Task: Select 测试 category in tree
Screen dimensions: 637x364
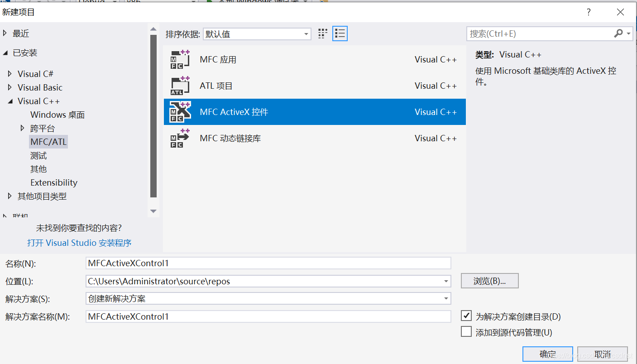Action: (x=38, y=155)
